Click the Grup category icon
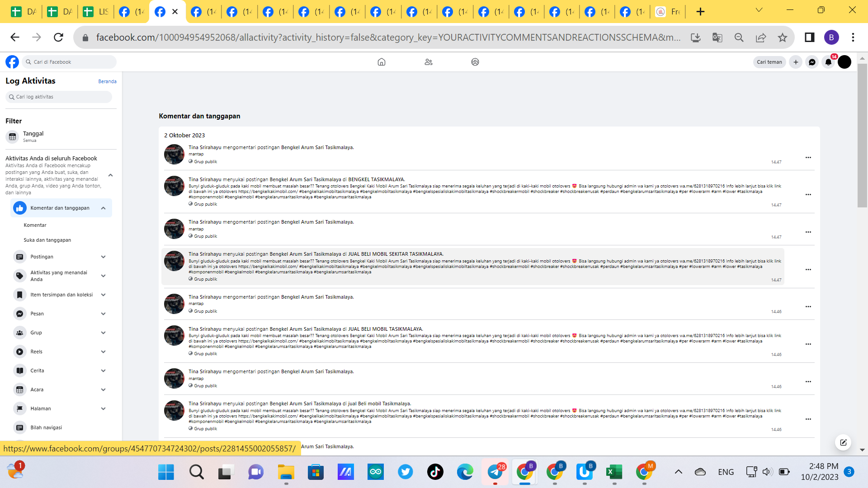 19,333
